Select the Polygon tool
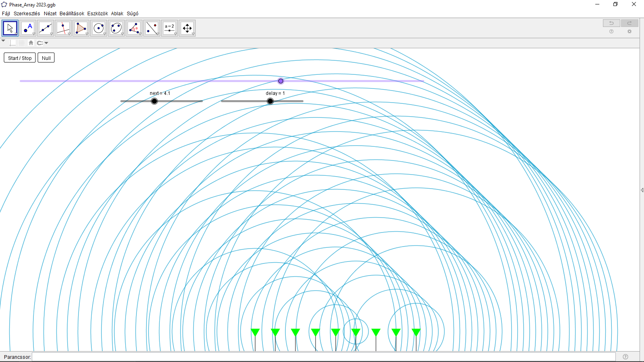644x362 pixels. (81, 28)
